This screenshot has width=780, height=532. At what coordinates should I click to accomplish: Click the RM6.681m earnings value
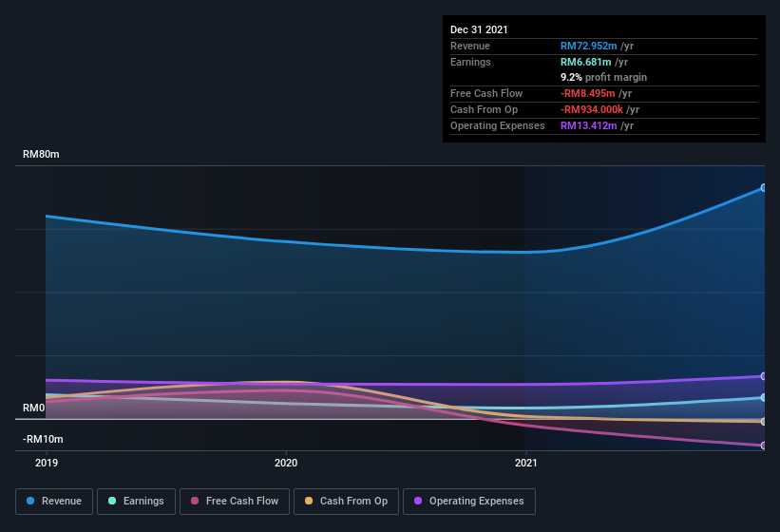pyautogui.click(x=585, y=62)
